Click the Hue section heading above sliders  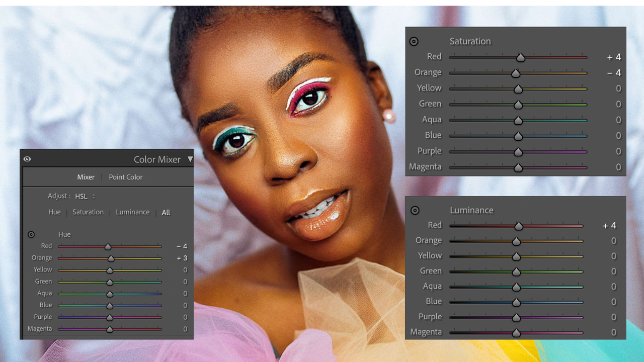[64, 234]
